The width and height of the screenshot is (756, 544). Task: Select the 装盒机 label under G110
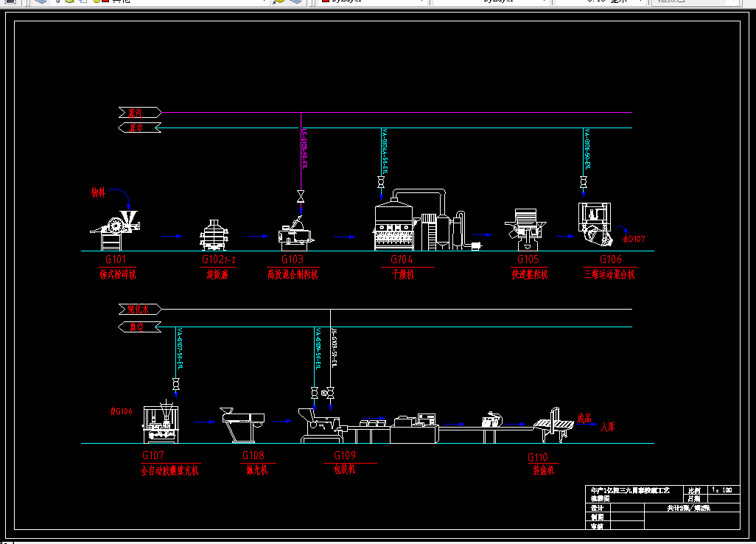(x=543, y=470)
